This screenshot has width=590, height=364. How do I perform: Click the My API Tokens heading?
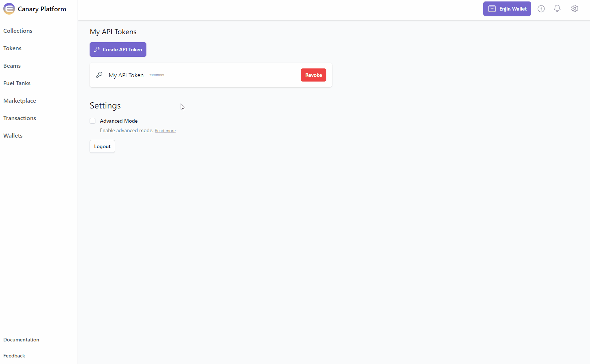pyautogui.click(x=113, y=32)
